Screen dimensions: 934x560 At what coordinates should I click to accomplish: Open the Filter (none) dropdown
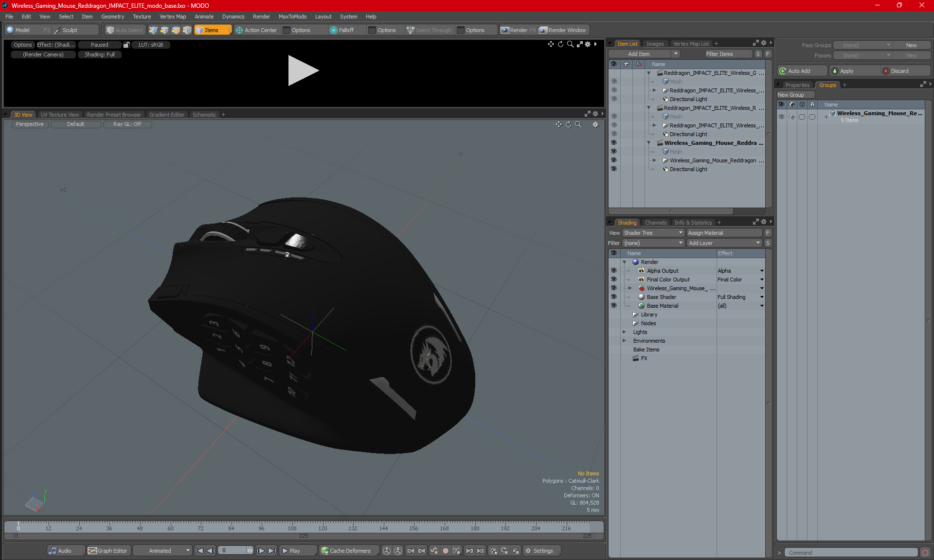[653, 243]
